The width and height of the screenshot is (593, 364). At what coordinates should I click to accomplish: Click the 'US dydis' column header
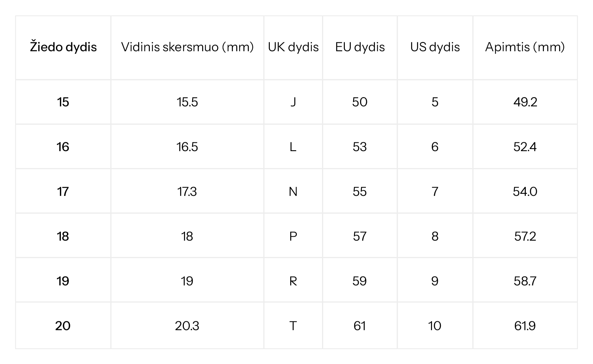pos(435,47)
